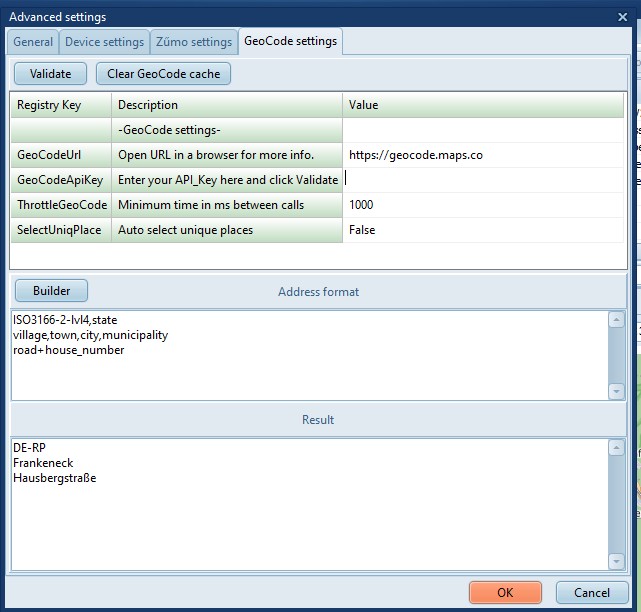The width and height of the screenshot is (641, 612).
Task: Click the Registry Key column header
Action: coord(60,105)
